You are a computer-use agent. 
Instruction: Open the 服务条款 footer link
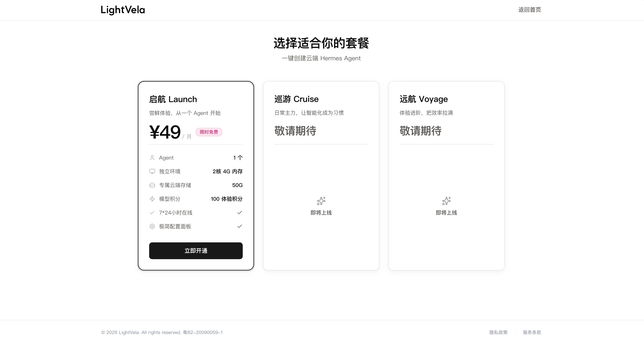[532, 332]
